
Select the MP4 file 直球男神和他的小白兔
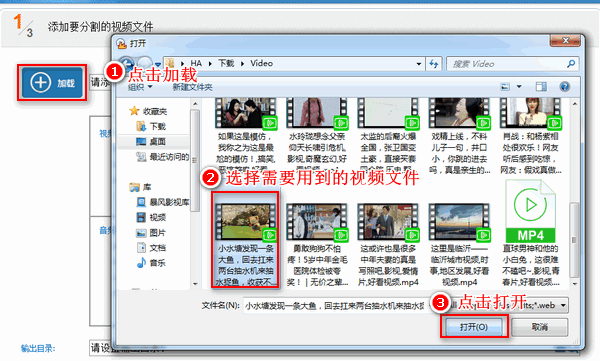pos(530,233)
